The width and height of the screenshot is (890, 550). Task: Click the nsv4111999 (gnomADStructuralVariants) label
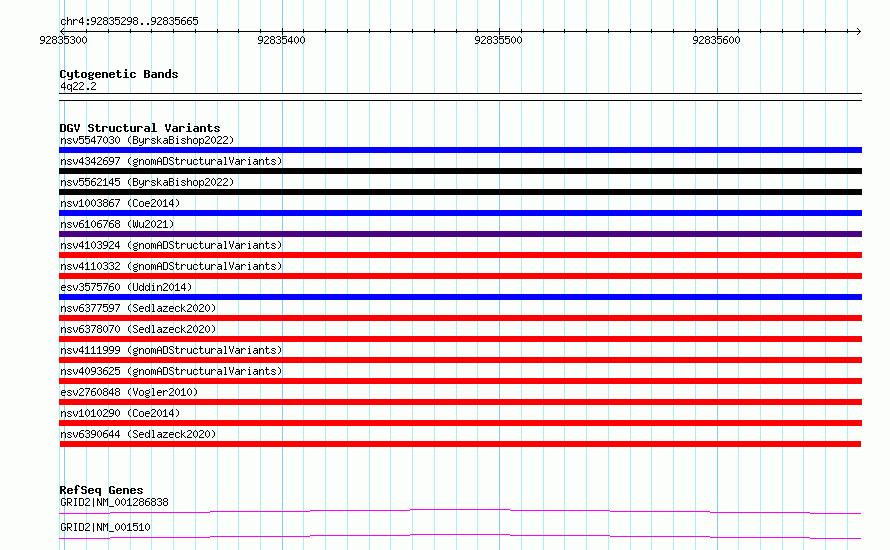(x=171, y=350)
